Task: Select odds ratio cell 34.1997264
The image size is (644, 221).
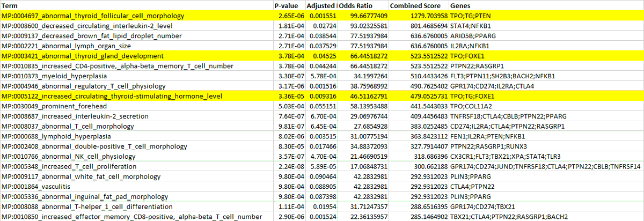Action: pyautogui.click(x=362, y=76)
